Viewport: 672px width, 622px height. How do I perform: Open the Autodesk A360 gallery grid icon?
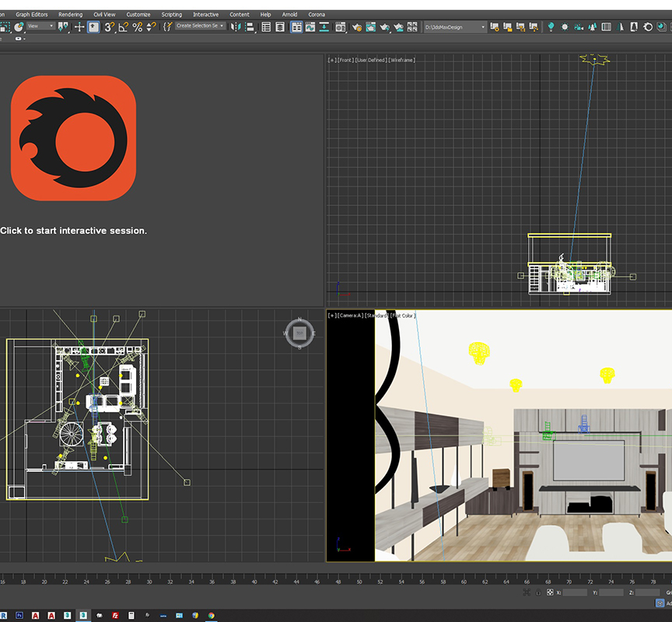click(412, 27)
